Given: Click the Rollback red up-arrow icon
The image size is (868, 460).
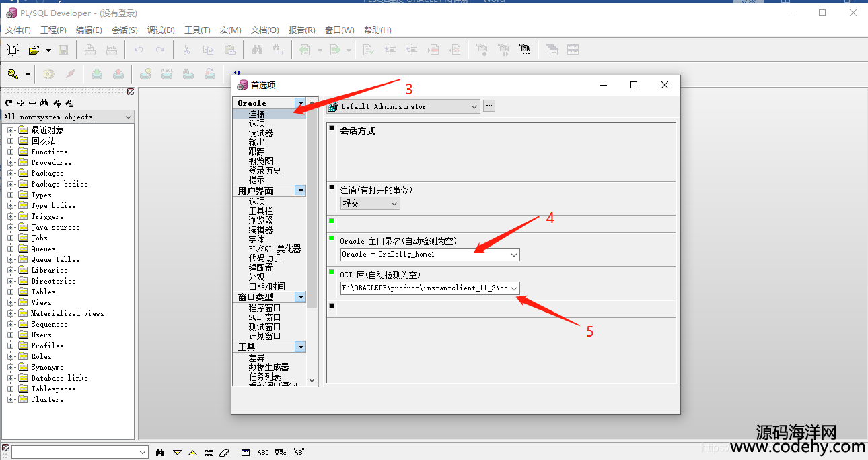Looking at the screenshot, I should (118, 74).
